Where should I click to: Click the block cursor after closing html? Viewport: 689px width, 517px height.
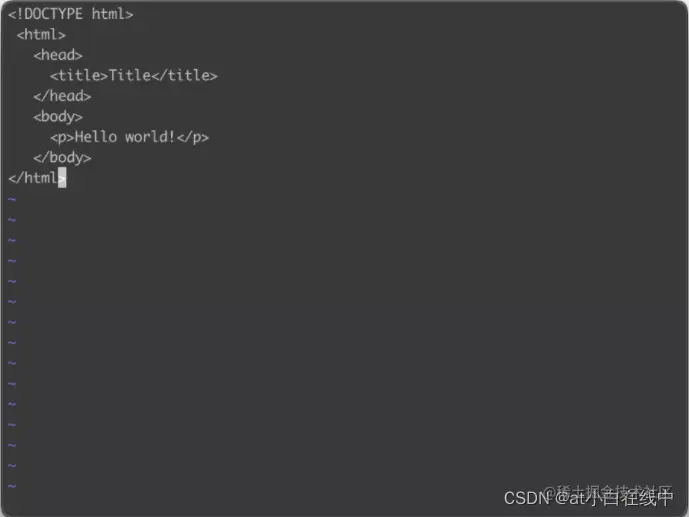[x=62, y=177]
